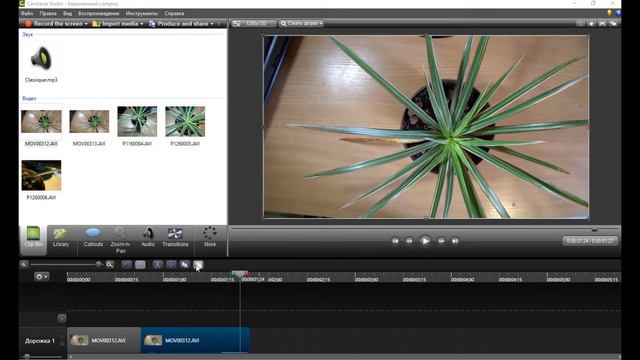The image size is (640, 360).
Task: Open the lightbulb tips icon in the top right
Action: [x=609, y=13]
